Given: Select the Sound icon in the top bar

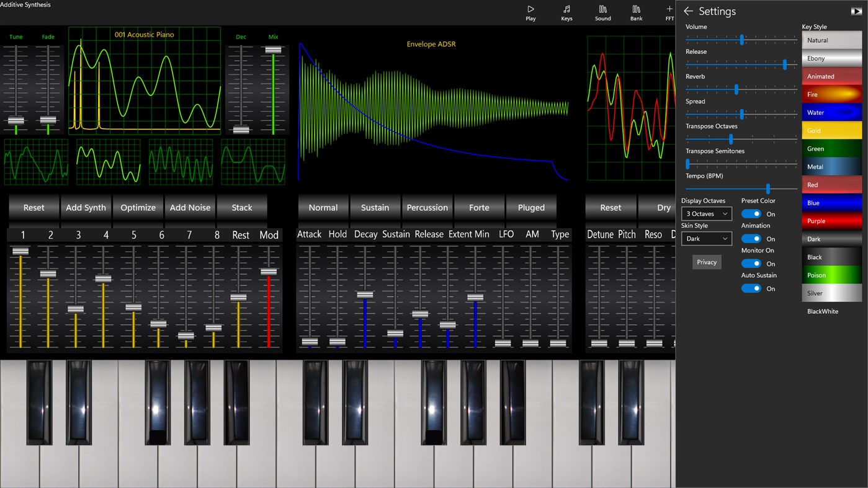Looking at the screenshot, I should click(x=602, y=11).
